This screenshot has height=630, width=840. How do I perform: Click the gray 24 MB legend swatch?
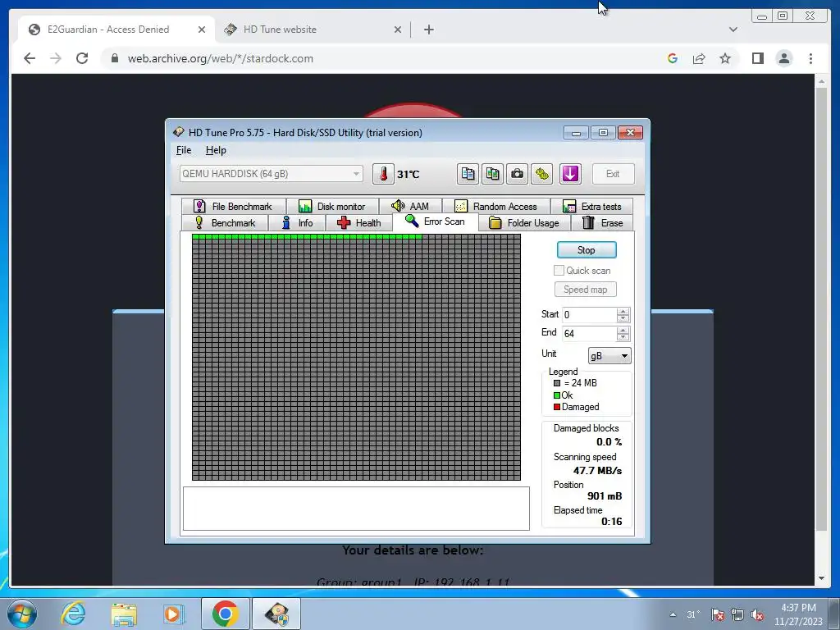[557, 383]
